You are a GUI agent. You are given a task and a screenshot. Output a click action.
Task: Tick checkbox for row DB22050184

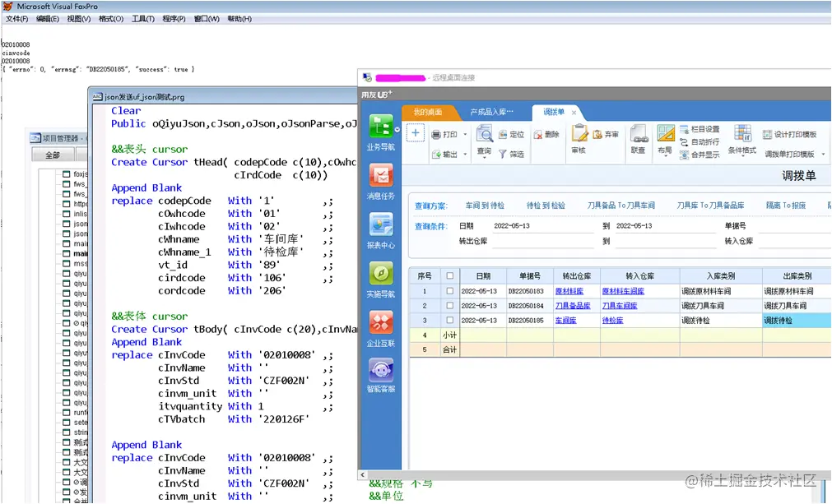coord(450,306)
